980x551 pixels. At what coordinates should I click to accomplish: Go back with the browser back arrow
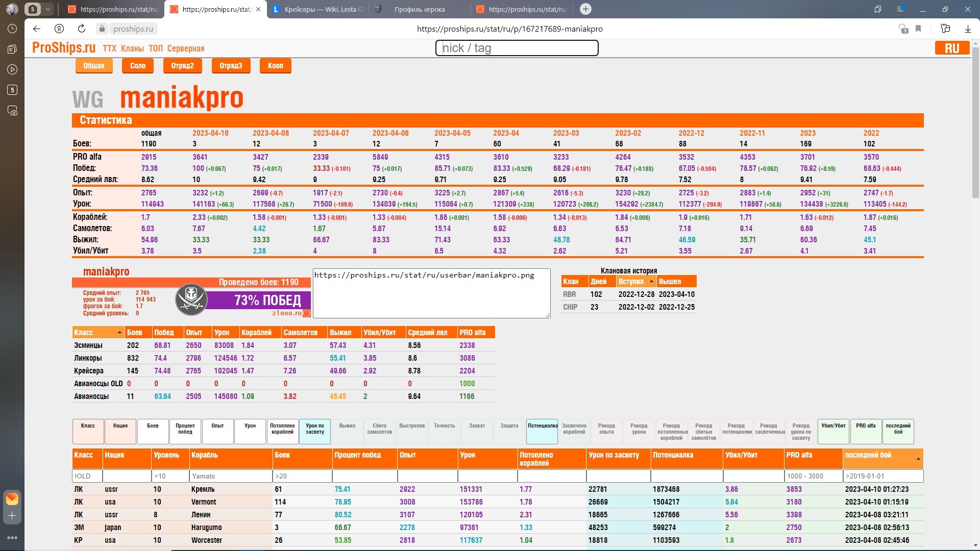[x=37, y=29]
